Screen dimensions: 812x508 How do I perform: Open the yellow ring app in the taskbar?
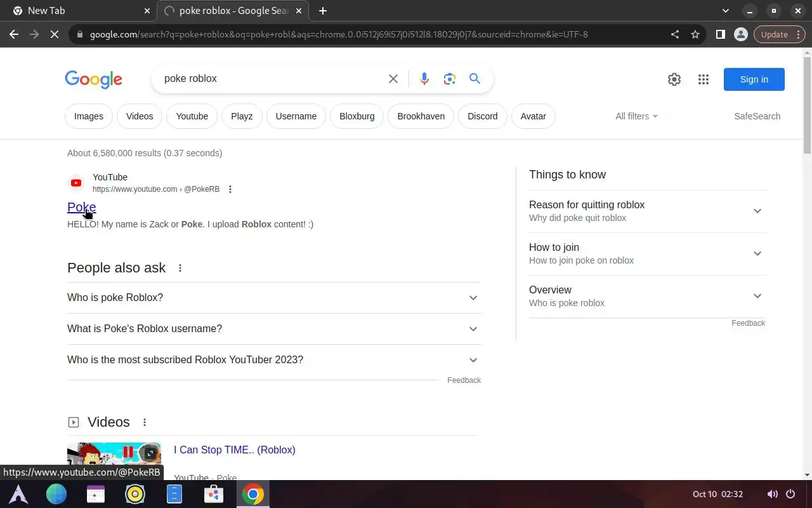135,494
